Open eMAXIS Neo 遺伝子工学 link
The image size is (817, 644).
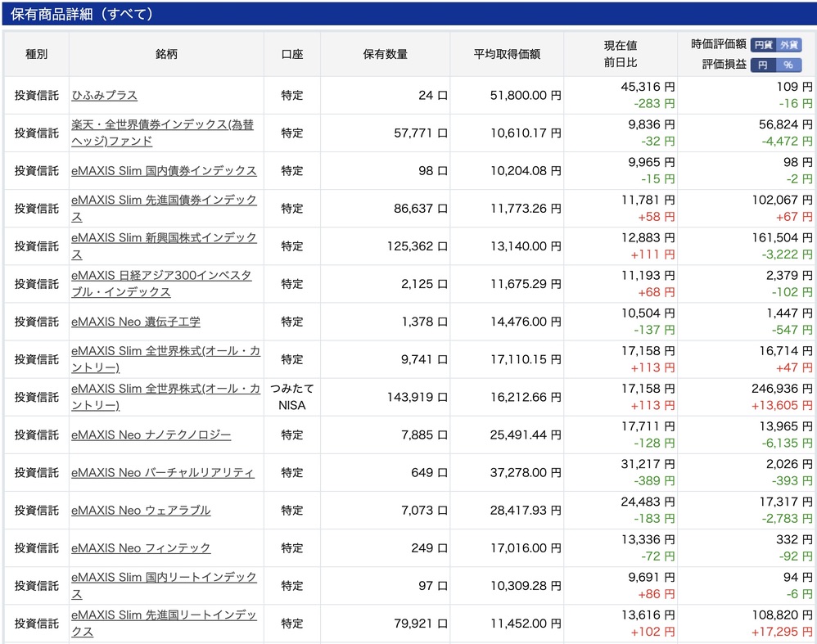(135, 322)
